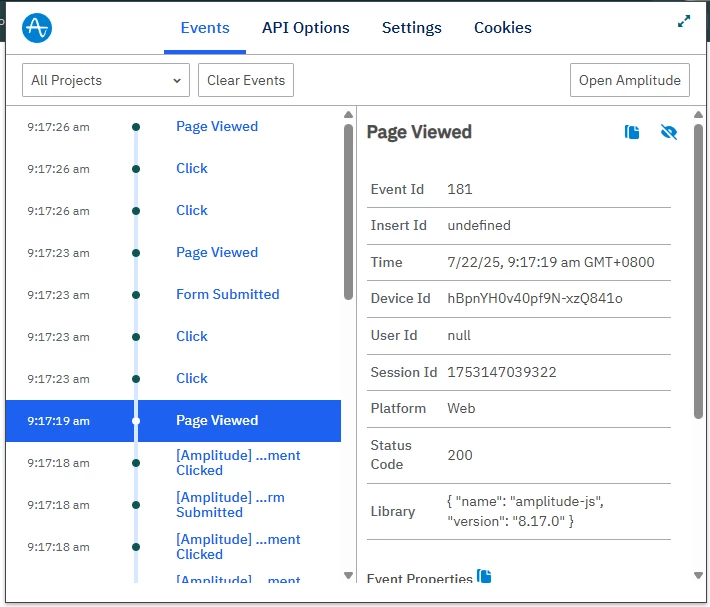Clear the events list
Viewport: 710px width, 607px height.
[x=246, y=80]
